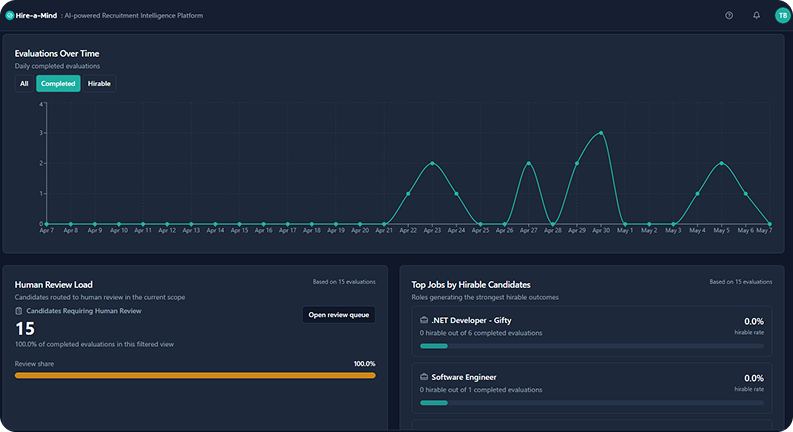793x432 pixels.
Task: Open the TB user avatar menu
Action: coord(782,16)
